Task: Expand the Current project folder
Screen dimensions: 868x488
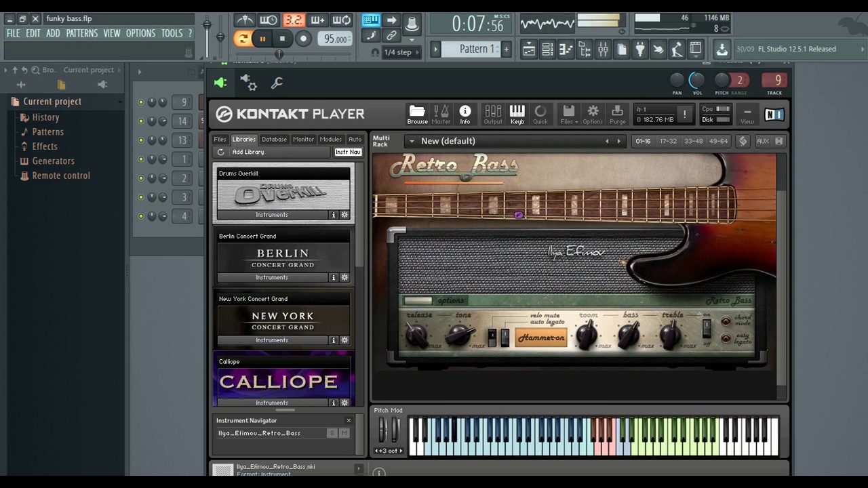Action: click(52, 102)
